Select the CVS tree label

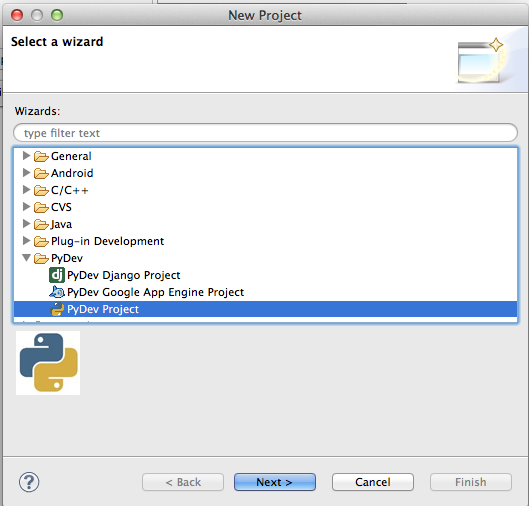click(x=61, y=207)
